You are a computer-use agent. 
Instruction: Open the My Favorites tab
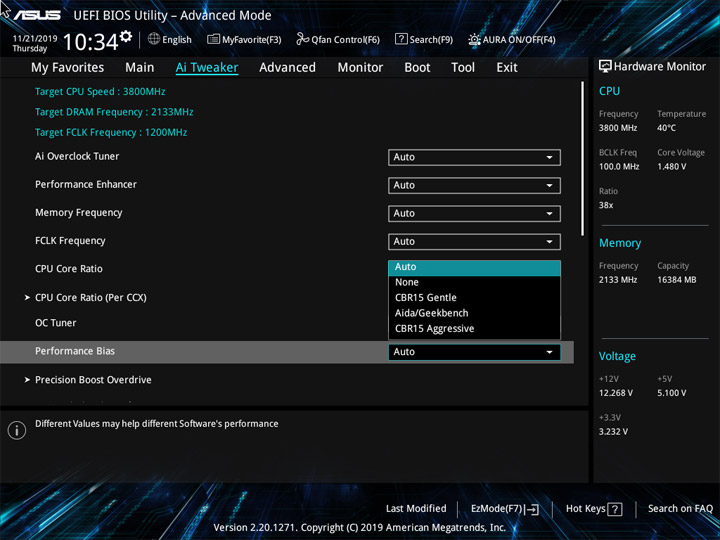[68, 68]
